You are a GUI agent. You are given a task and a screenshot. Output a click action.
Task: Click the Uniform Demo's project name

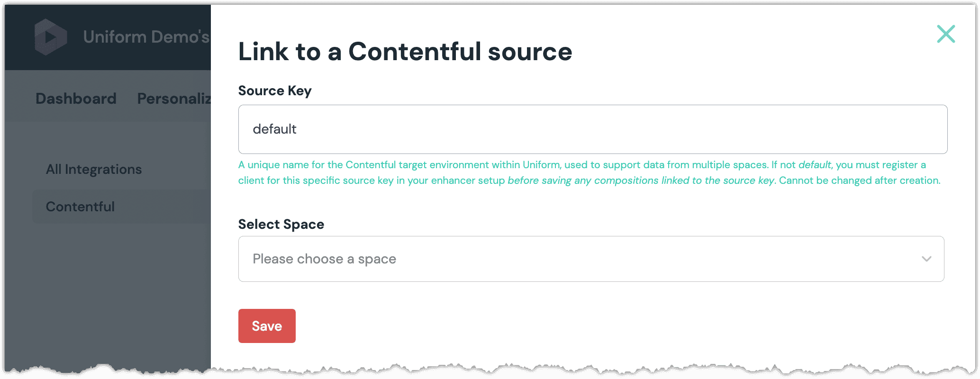[x=146, y=37]
